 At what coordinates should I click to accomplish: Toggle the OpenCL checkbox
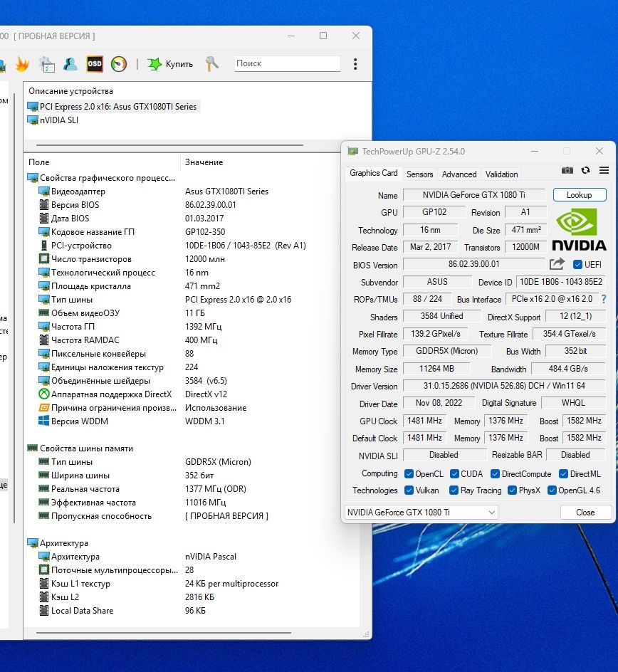pyautogui.click(x=409, y=474)
